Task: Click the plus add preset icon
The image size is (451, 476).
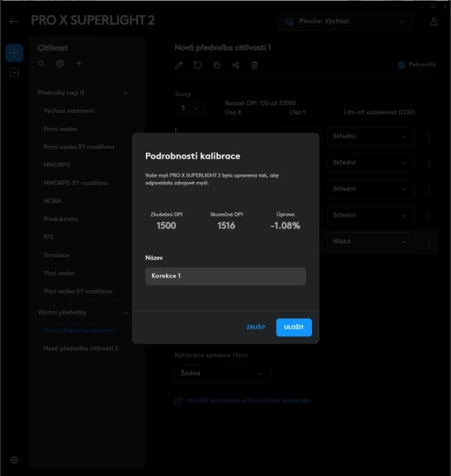Action: click(x=79, y=63)
